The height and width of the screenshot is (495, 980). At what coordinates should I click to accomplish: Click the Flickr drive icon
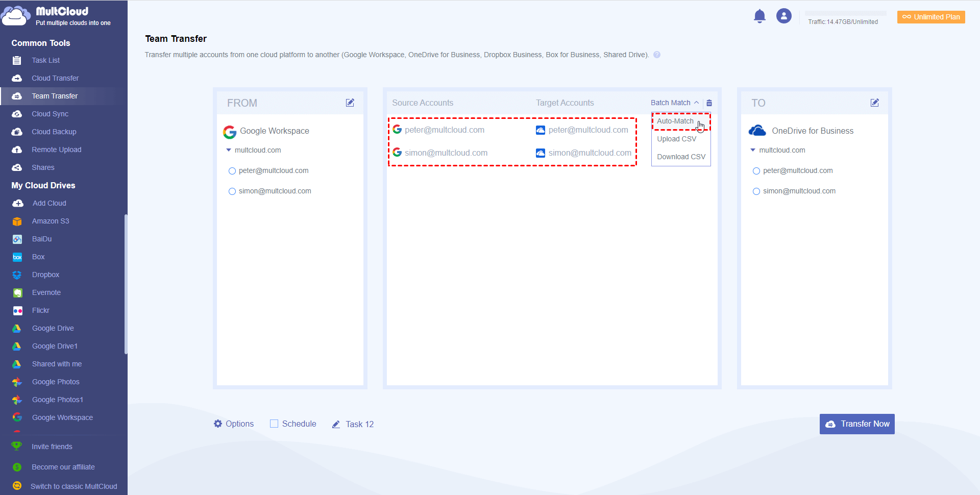pyautogui.click(x=17, y=311)
